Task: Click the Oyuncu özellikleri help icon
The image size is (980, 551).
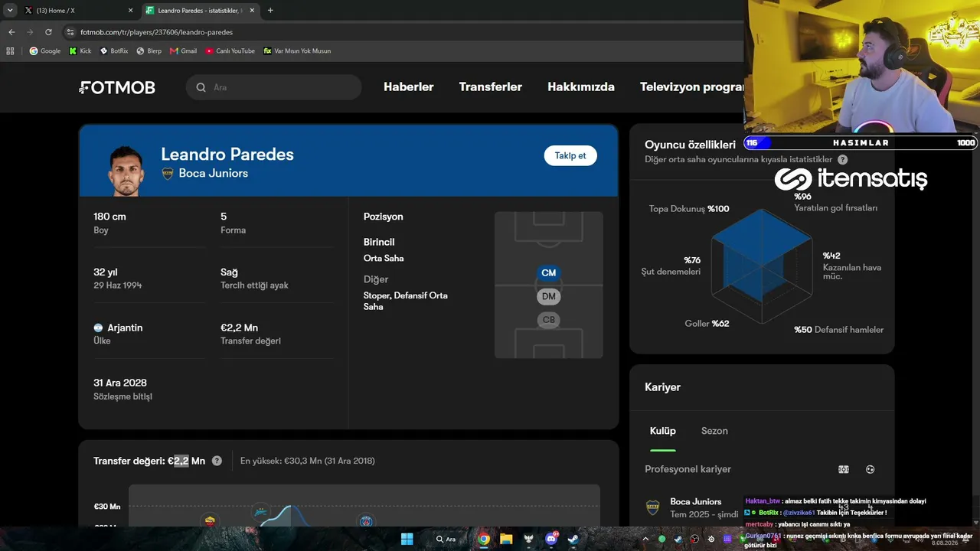Action: [x=843, y=160]
